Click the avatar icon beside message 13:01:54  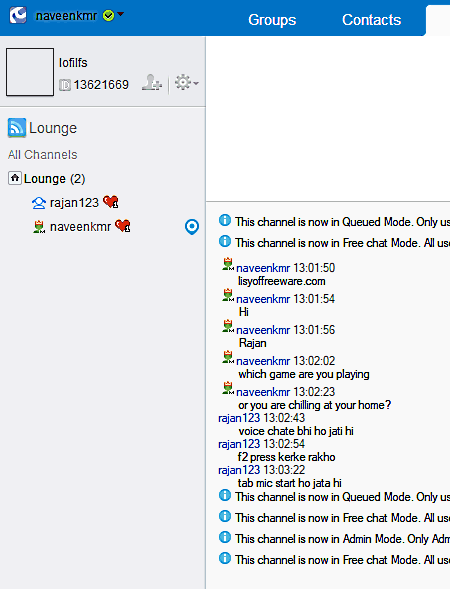(x=228, y=295)
